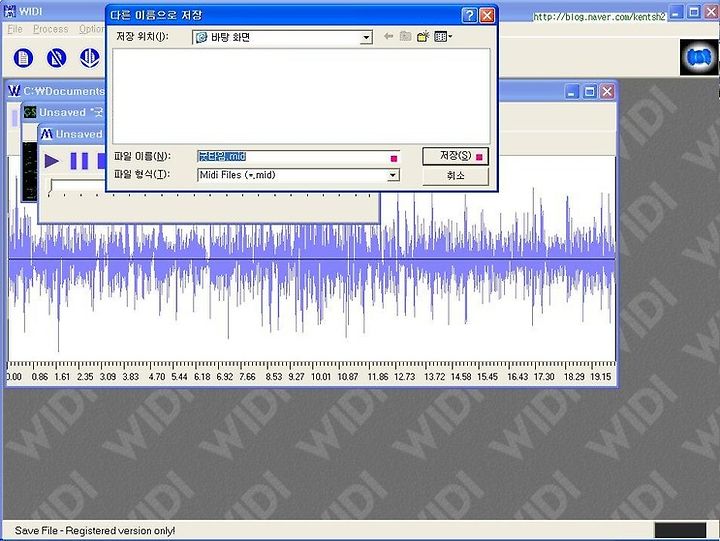Click the 파일 이름 filename input field
Viewport: 720px width, 541px height.
point(298,156)
